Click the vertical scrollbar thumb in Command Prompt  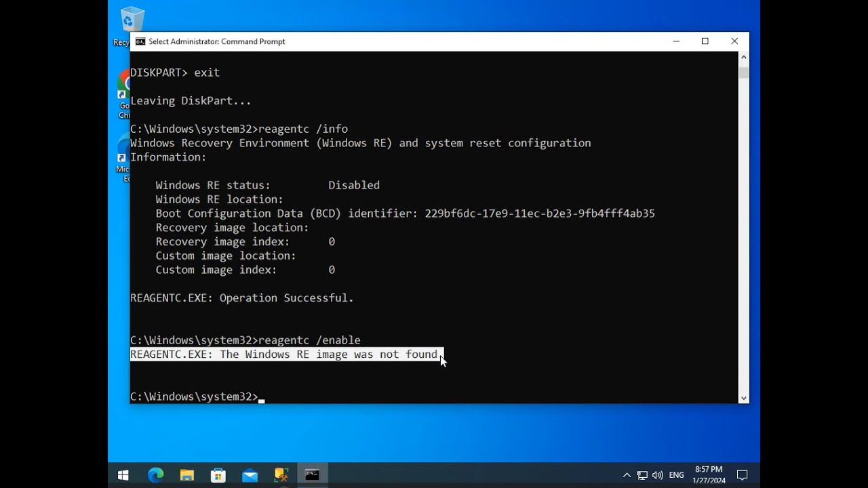coord(743,73)
